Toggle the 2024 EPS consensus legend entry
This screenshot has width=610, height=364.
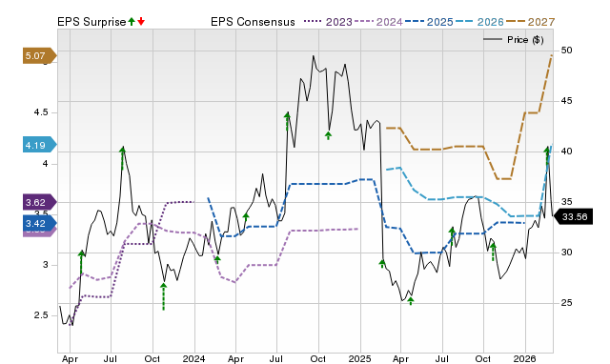[378, 22]
